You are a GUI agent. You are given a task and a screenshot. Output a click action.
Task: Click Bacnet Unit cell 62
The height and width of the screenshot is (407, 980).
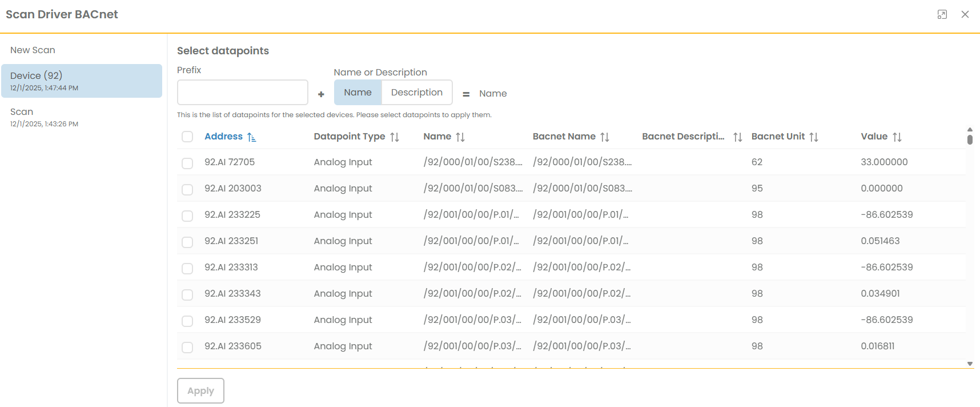tap(757, 162)
